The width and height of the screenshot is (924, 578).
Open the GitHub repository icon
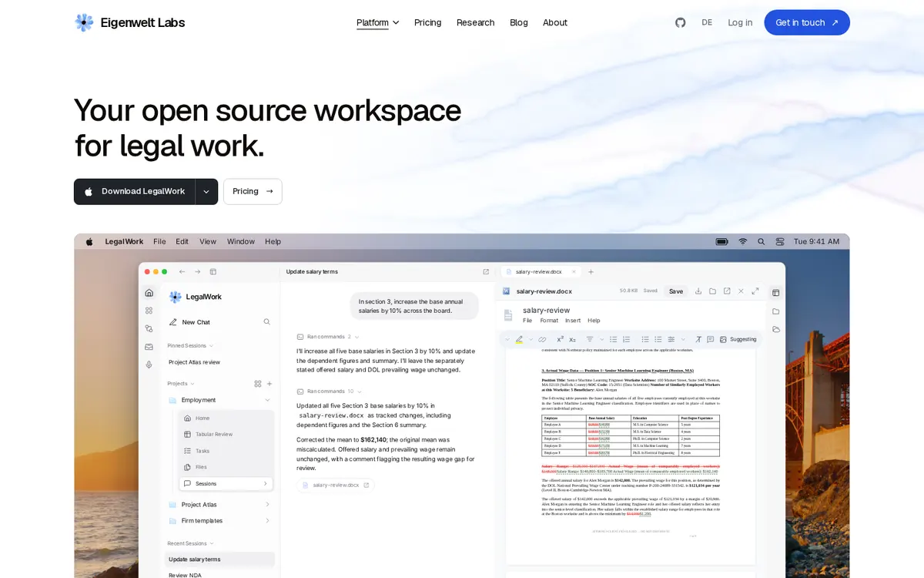680,22
